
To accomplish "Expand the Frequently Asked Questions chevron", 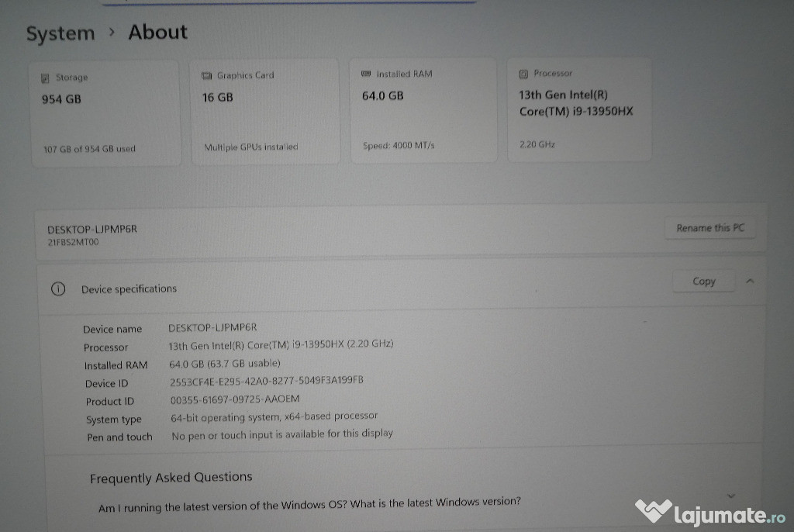I will pyautogui.click(x=731, y=496).
